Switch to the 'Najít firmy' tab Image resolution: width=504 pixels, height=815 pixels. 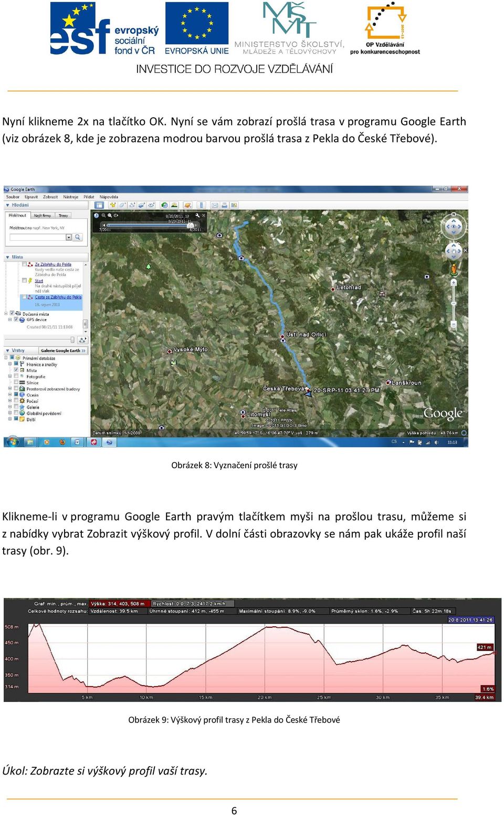(x=43, y=215)
